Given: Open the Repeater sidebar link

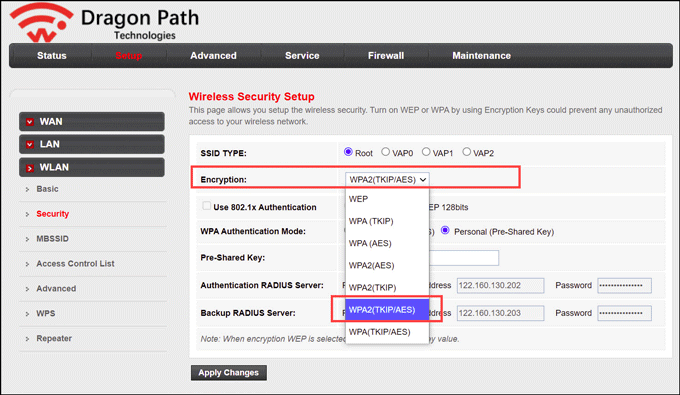Looking at the screenshot, I should pyautogui.click(x=54, y=338).
